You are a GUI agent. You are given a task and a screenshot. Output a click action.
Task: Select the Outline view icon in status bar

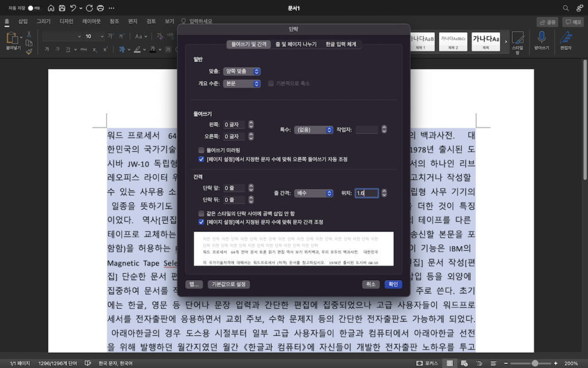point(479,363)
